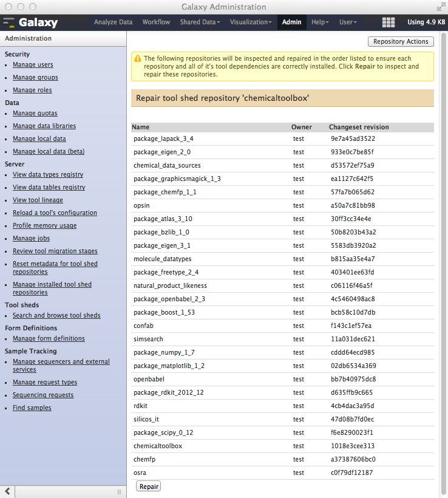The height and width of the screenshot is (498, 448).
Task: Open the grid scratchbook icon in masthead
Action: [x=389, y=22]
